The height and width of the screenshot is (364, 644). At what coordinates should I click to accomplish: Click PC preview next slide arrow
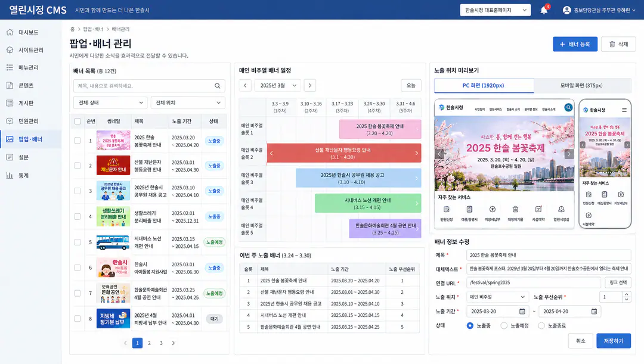click(569, 154)
